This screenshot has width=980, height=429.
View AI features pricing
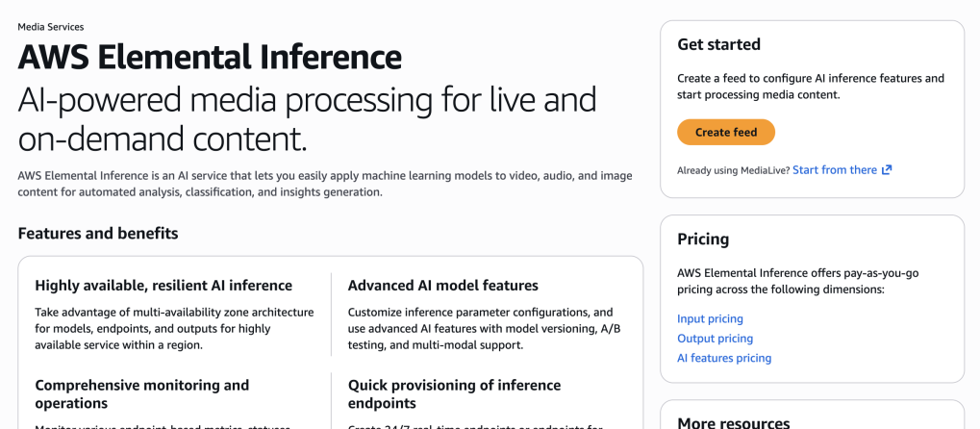(x=724, y=358)
